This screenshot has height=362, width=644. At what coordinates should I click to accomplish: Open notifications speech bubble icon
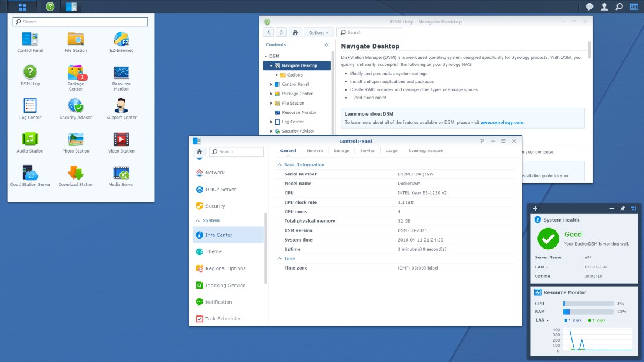tap(590, 6)
